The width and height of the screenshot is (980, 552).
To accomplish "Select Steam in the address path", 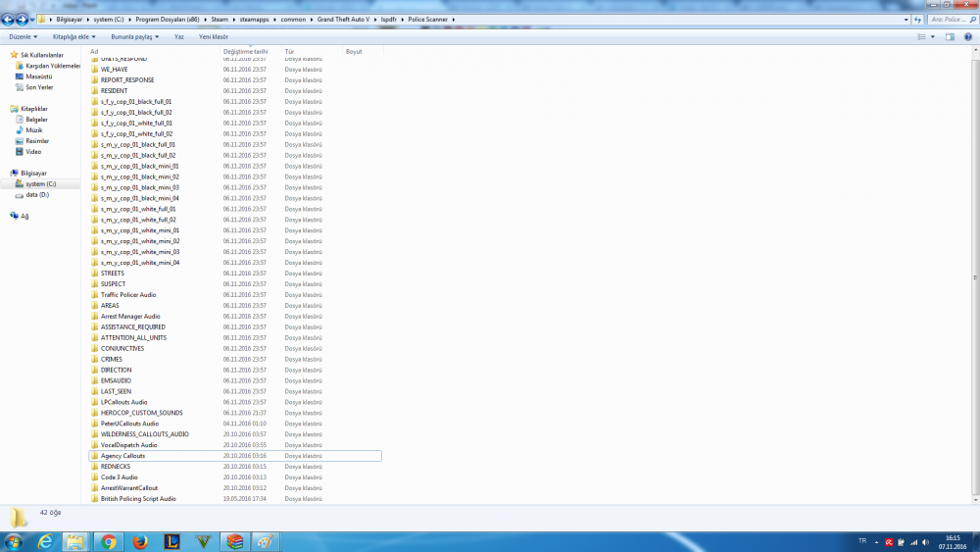I will 220,20.
